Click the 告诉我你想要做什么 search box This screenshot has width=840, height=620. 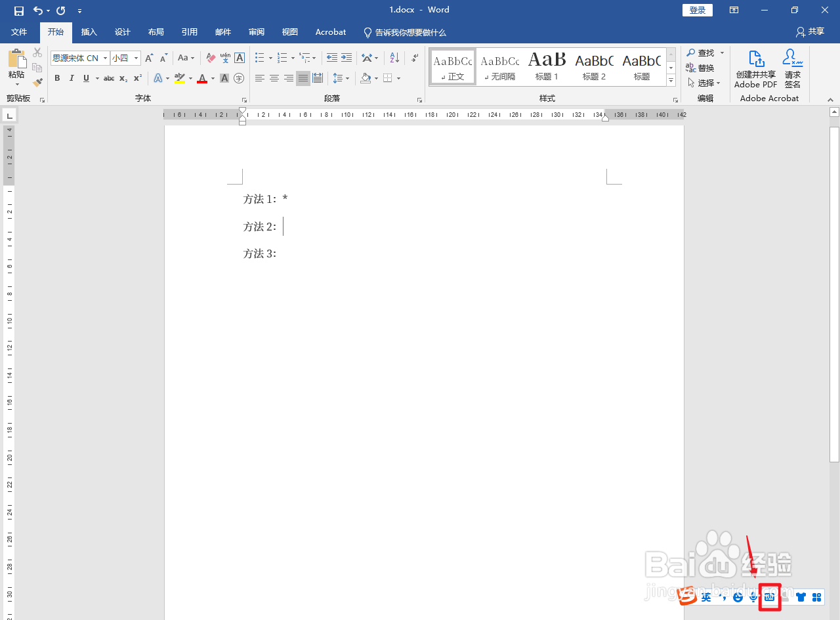point(405,32)
